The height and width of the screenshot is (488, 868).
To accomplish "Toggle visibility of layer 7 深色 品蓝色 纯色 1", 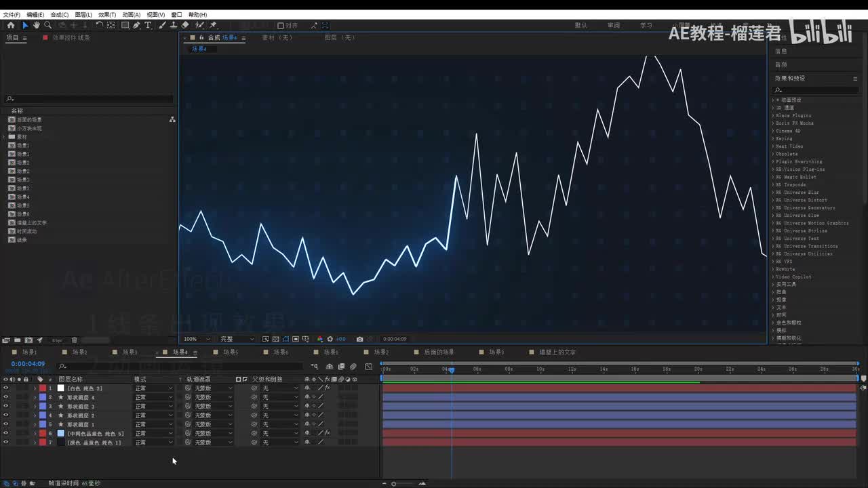I will (x=6, y=442).
